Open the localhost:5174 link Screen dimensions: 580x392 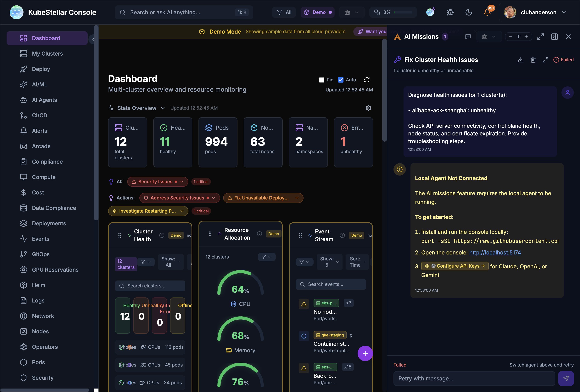tap(495, 252)
